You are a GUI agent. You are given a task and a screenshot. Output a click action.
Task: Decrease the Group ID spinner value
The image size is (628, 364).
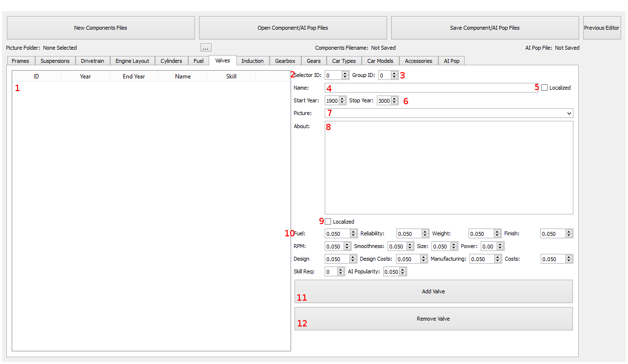click(x=394, y=77)
